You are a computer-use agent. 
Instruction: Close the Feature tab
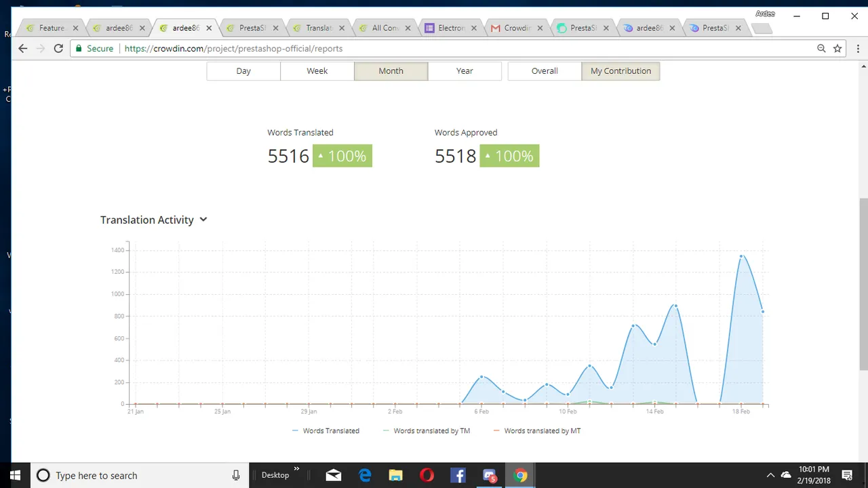[x=75, y=28]
